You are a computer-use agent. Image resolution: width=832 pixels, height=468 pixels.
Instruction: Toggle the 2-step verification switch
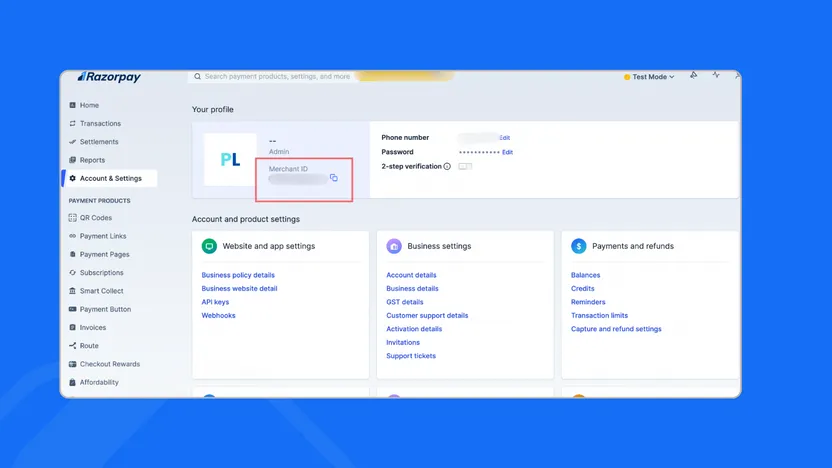(465, 167)
